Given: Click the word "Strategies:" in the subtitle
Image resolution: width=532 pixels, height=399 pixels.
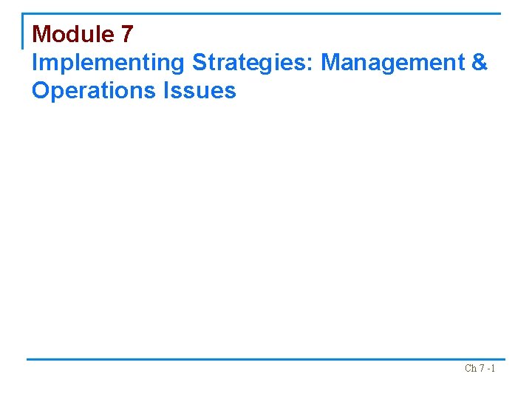Looking at the screenshot, I should (x=253, y=63).
